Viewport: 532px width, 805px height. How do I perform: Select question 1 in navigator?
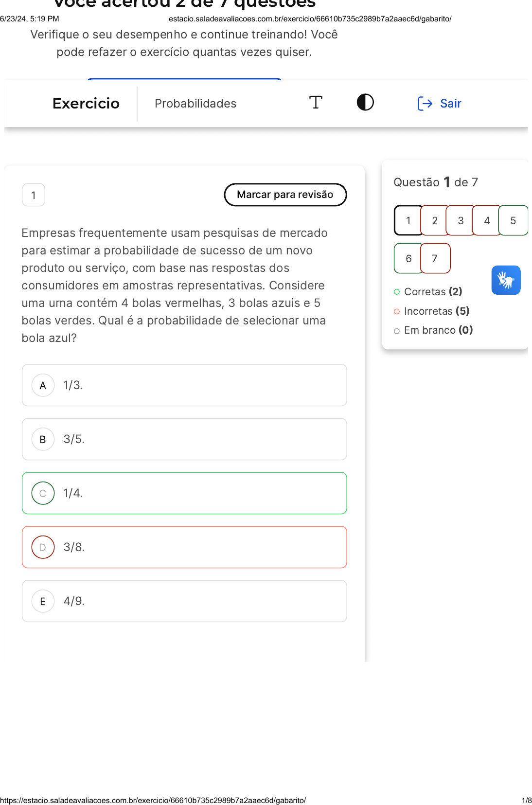(408, 221)
